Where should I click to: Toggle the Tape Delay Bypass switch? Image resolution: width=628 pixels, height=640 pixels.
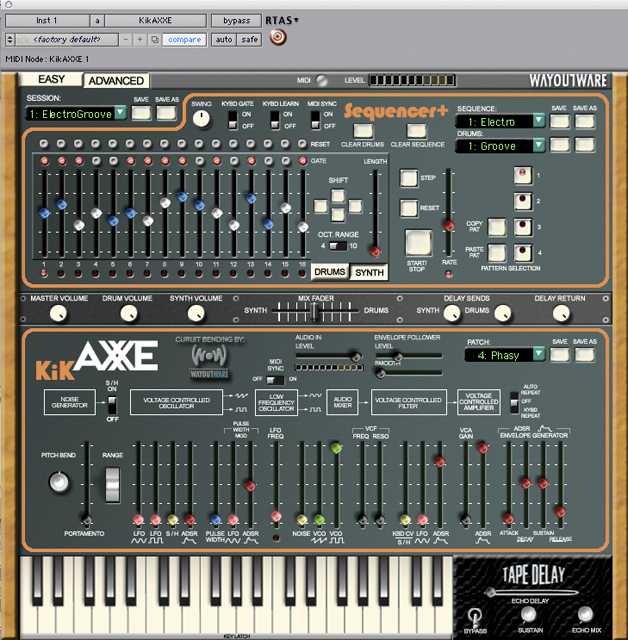coord(475,617)
